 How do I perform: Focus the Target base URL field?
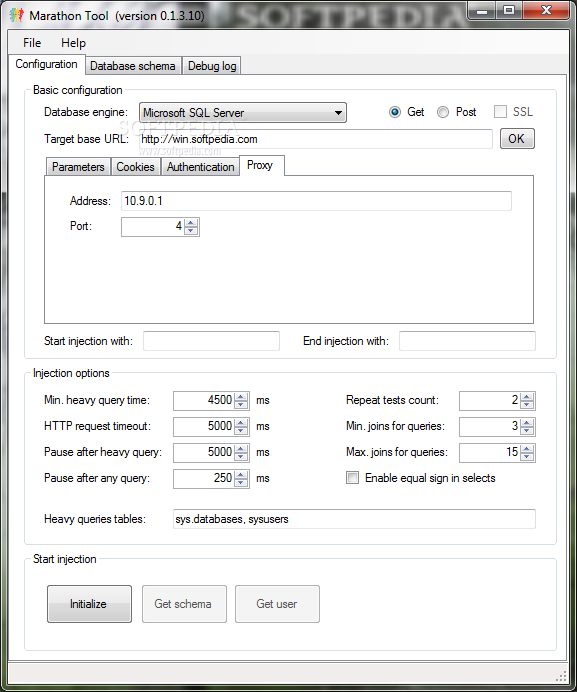[316, 139]
